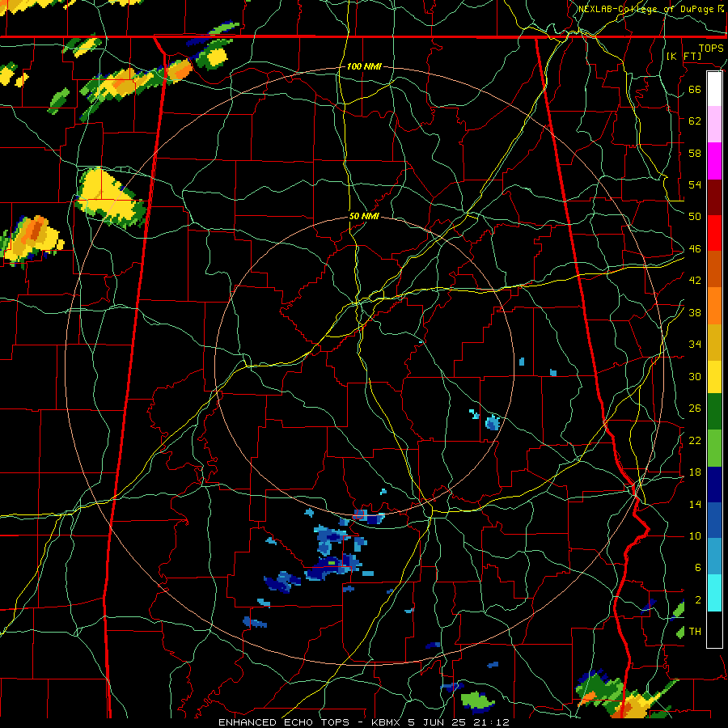Click the "46" legend value

[695, 249]
